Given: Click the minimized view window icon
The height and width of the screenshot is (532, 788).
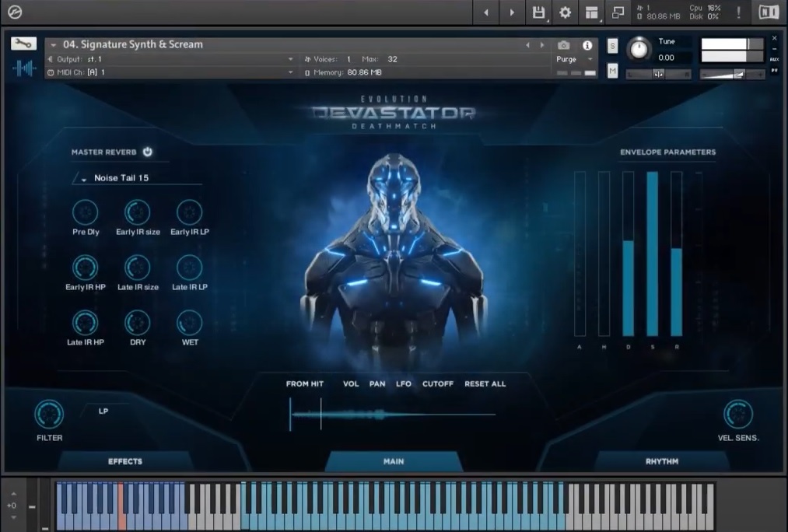Looking at the screenshot, I should click(618, 12).
